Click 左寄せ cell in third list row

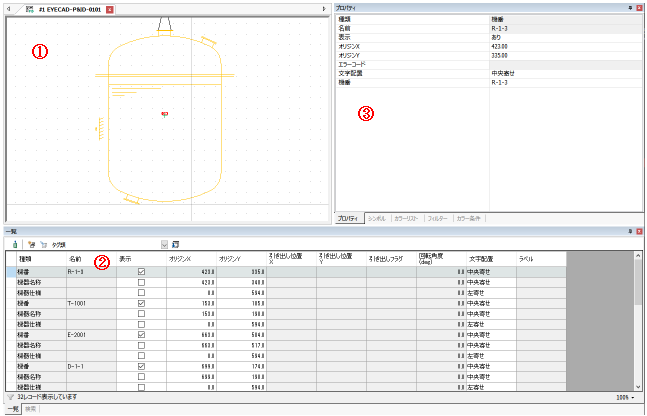(491, 293)
